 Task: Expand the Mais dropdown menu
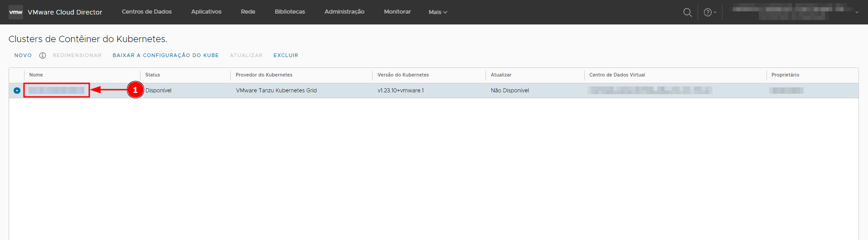point(438,12)
